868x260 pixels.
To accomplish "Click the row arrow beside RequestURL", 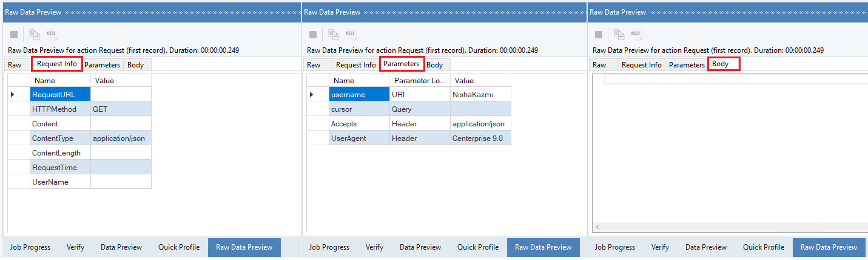I will [x=12, y=94].
